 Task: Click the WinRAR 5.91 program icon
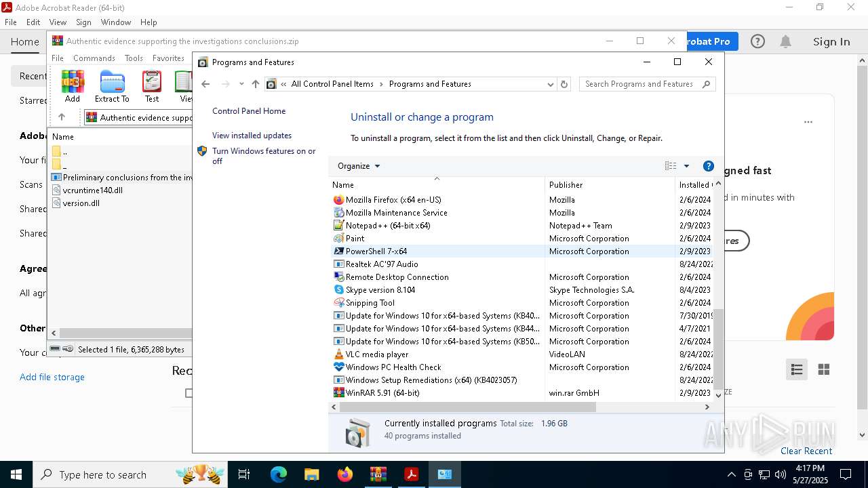(x=339, y=393)
